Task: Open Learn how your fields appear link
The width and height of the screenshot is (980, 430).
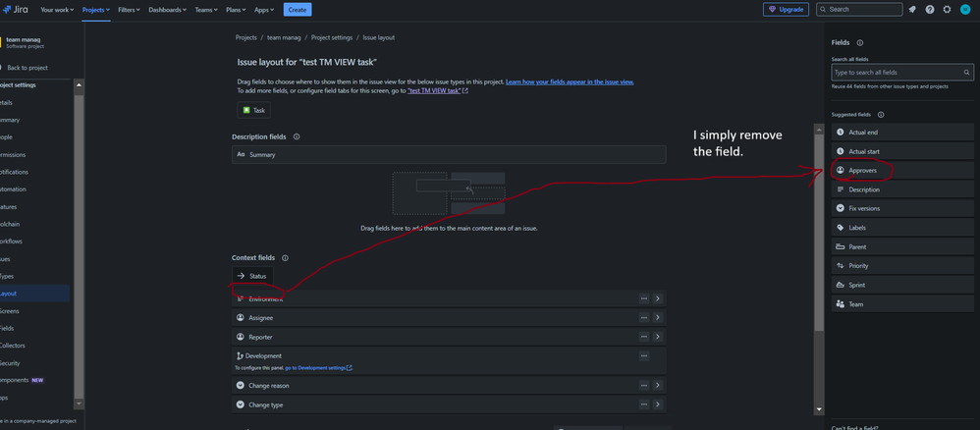Action: [x=570, y=81]
